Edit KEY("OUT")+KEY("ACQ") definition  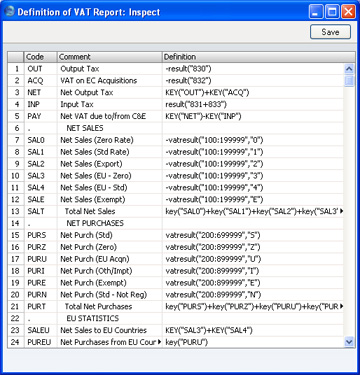(253, 93)
